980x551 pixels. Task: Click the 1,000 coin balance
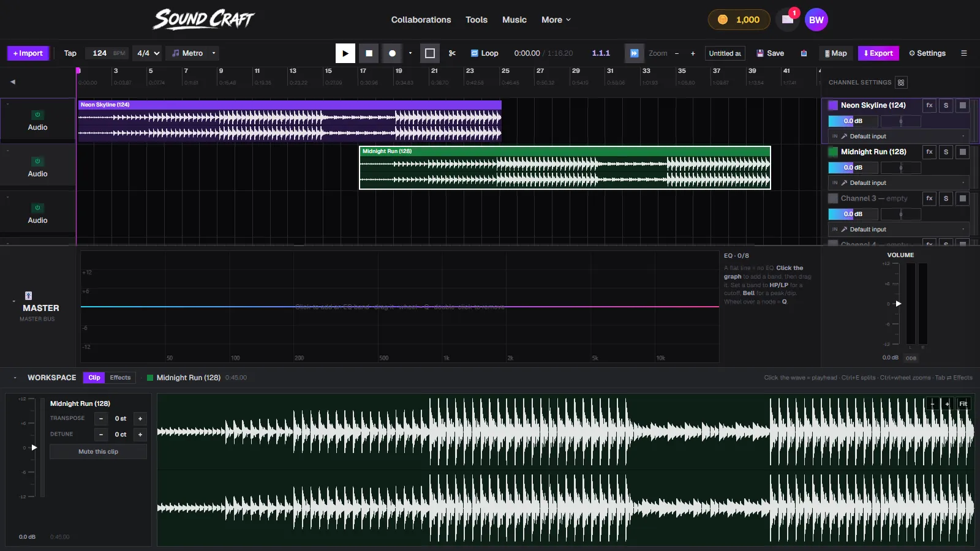[x=738, y=20]
